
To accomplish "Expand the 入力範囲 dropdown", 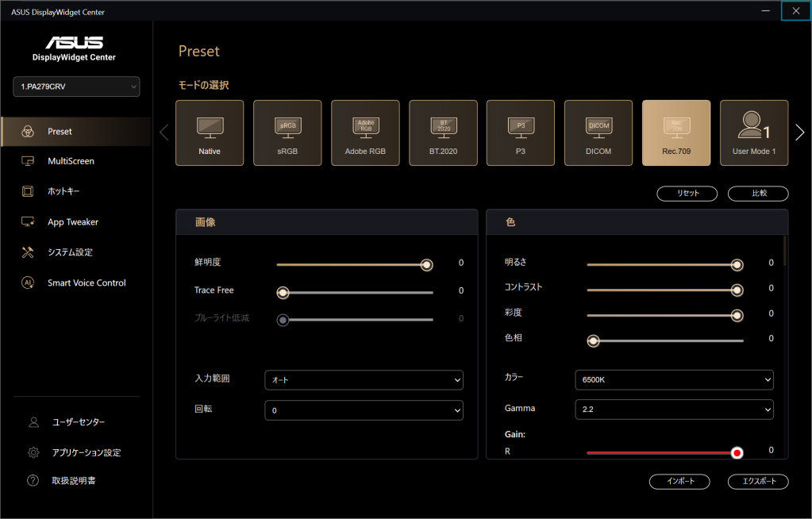I will (x=364, y=381).
